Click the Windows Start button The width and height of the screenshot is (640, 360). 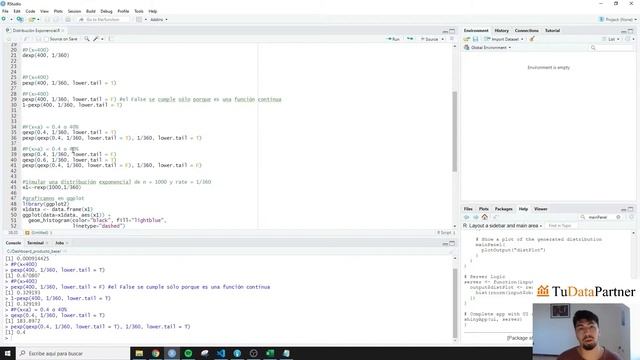(8, 353)
